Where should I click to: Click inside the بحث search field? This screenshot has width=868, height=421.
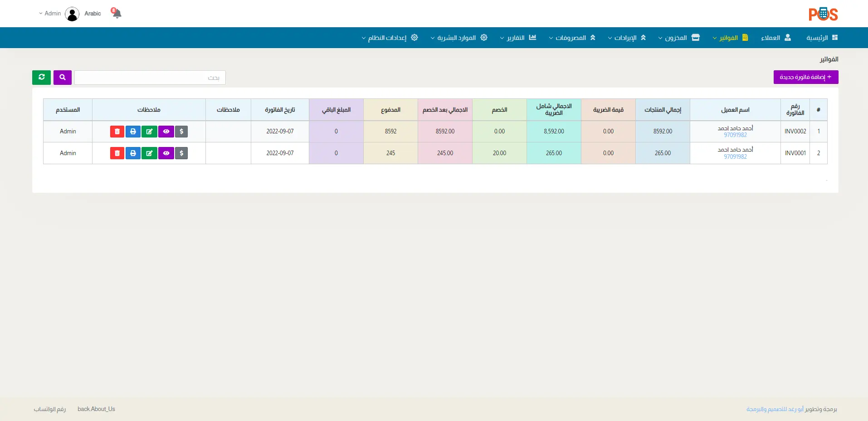(x=150, y=78)
